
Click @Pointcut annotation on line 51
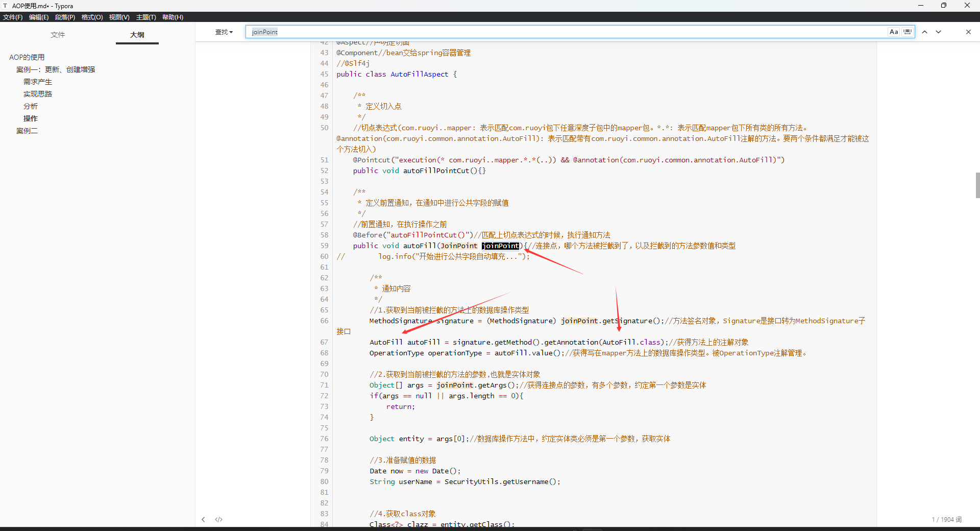point(371,160)
